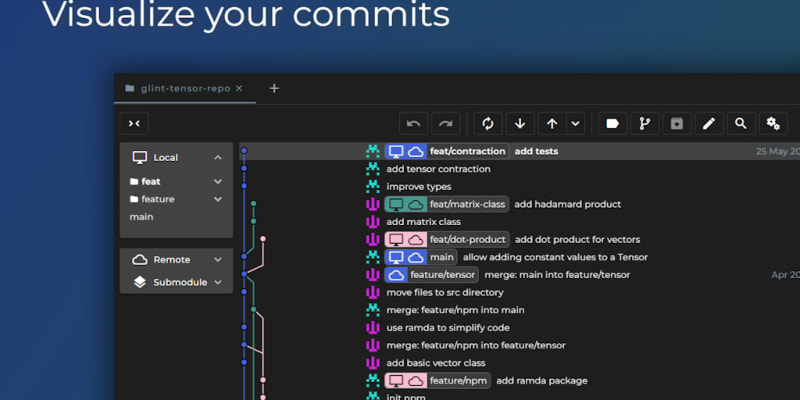Select the main branch in sidebar
This screenshot has width=800, height=400.
[x=141, y=217]
